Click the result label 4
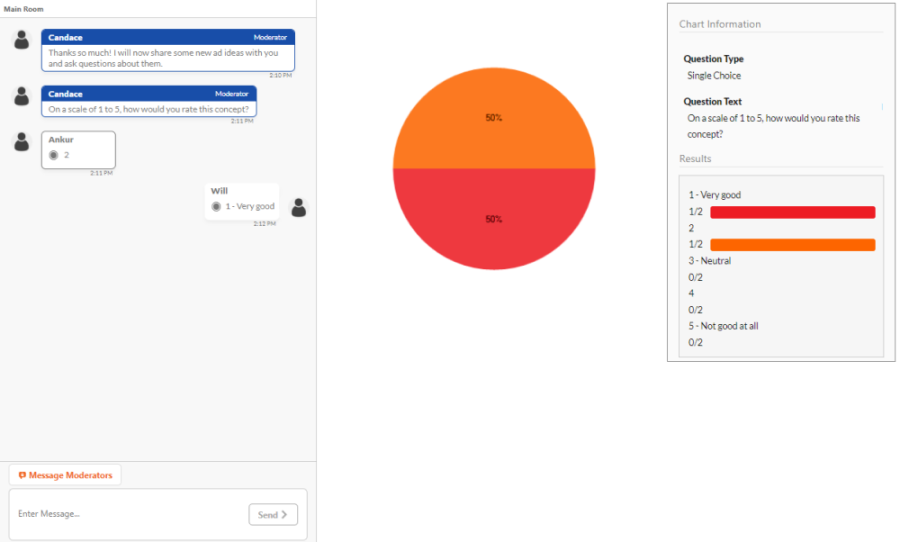 pos(691,293)
